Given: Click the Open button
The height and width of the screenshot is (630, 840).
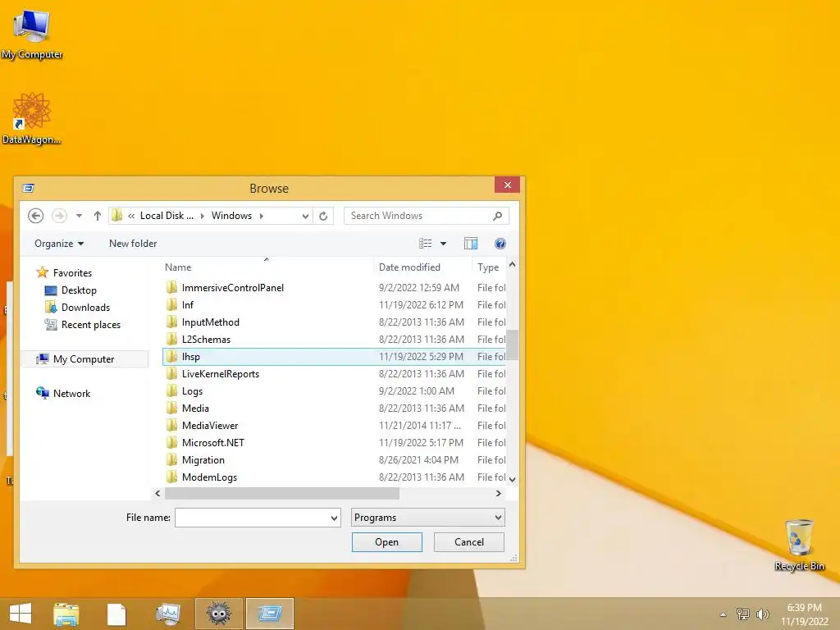Looking at the screenshot, I should coord(387,542).
